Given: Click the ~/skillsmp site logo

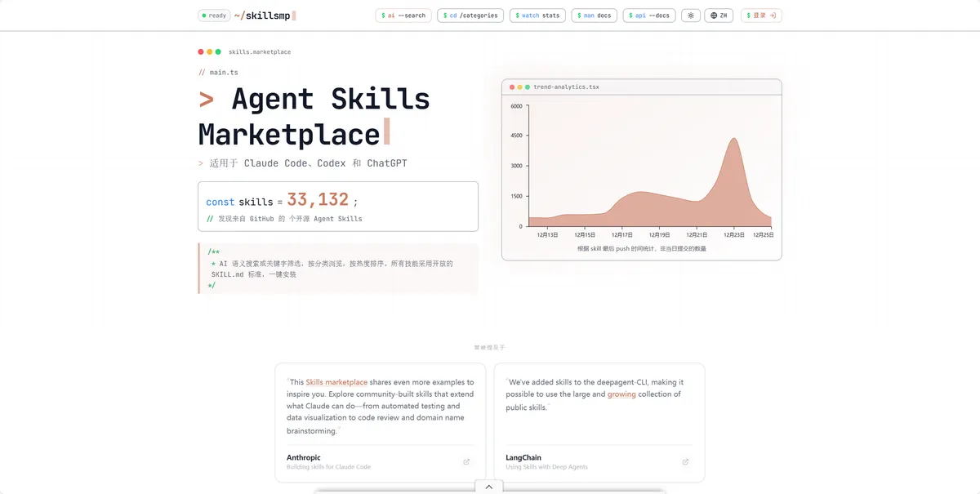Looking at the screenshot, I should pyautogui.click(x=261, y=16).
